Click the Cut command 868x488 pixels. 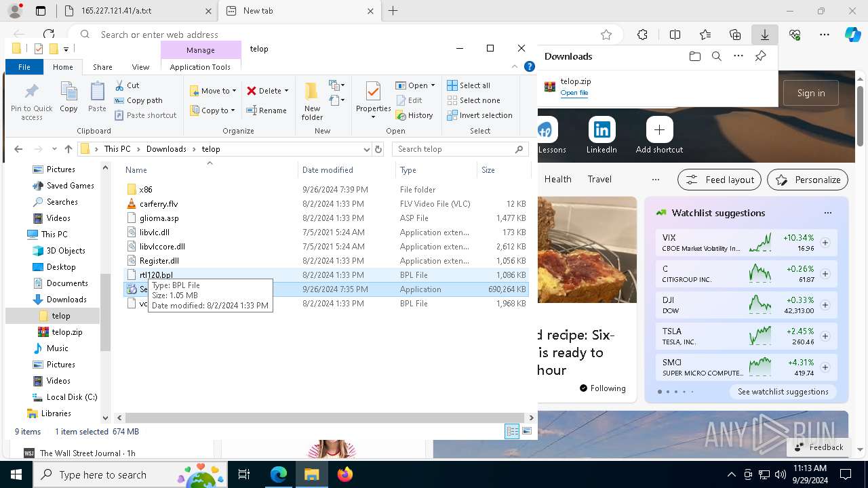click(127, 85)
